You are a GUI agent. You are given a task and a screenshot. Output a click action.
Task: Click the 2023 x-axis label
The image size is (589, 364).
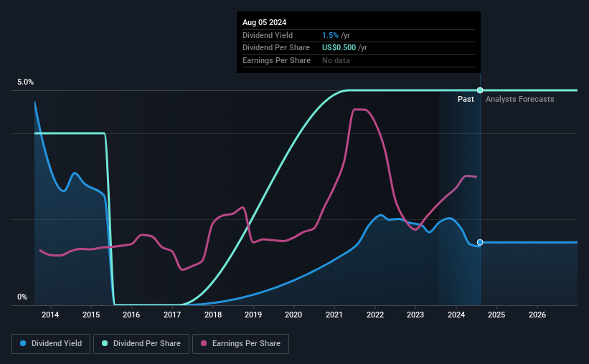pyautogui.click(x=415, y=315)
